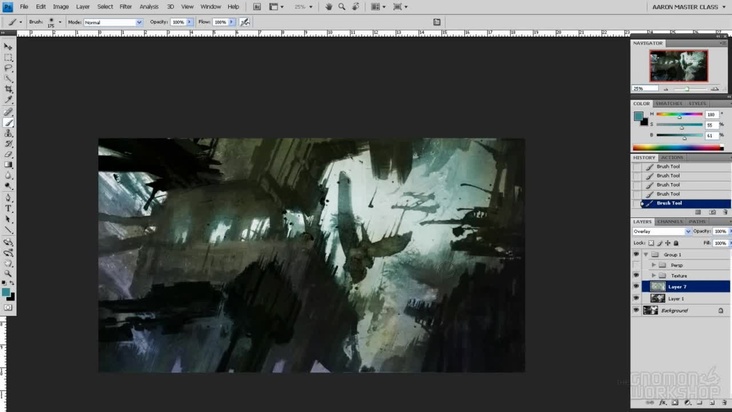Select the Lasso tool
732x412 pixels.
coord(8,68)
